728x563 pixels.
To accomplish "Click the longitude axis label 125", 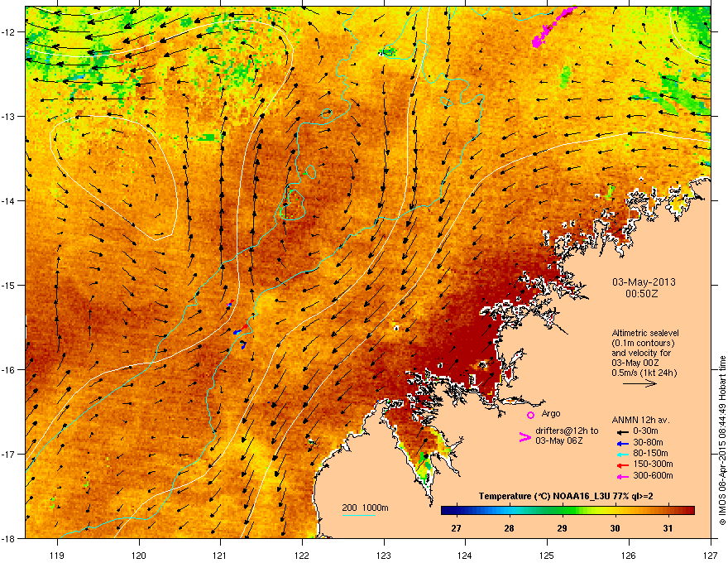I will 547,555.
